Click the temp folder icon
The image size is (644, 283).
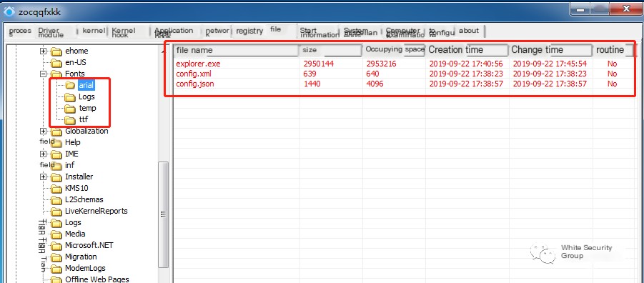pyautogui.click(x=70, y=109)
